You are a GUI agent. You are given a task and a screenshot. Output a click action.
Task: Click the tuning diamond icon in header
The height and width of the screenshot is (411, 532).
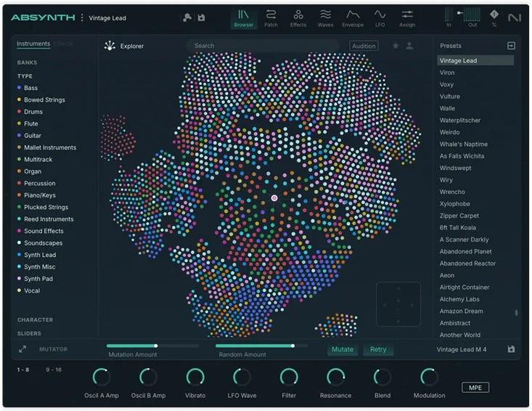click(x=494, y=15)
